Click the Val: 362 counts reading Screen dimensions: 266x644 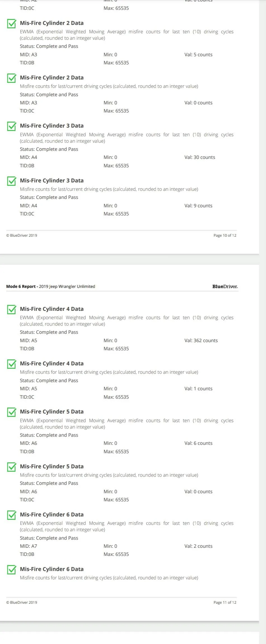pyautogui.click(x=201, y=340)
